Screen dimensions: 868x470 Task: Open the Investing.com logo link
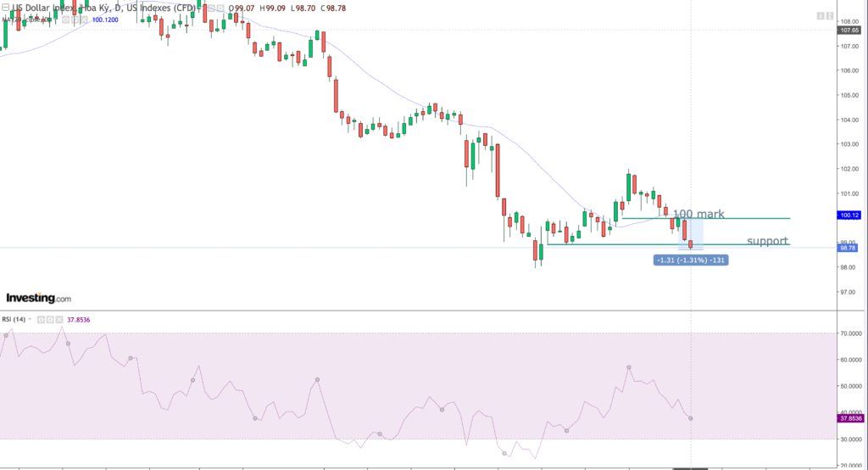(x=38, y=299)
